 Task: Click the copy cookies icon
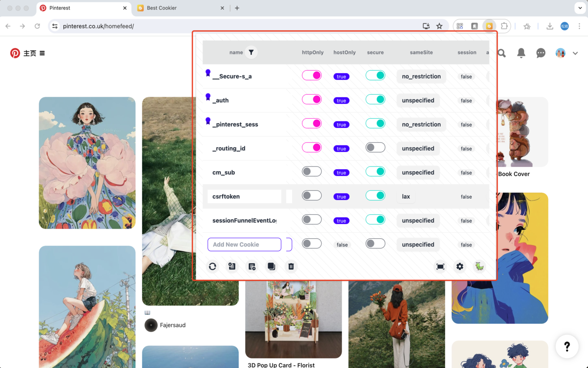point(271,266)
